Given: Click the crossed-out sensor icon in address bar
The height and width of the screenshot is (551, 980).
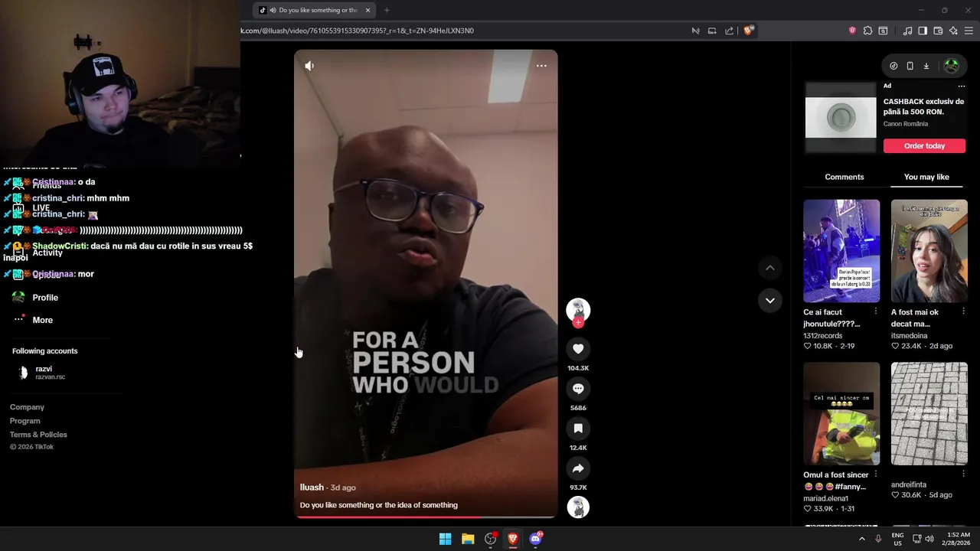Looking at the screenshot, I should (x=695, y=31).
